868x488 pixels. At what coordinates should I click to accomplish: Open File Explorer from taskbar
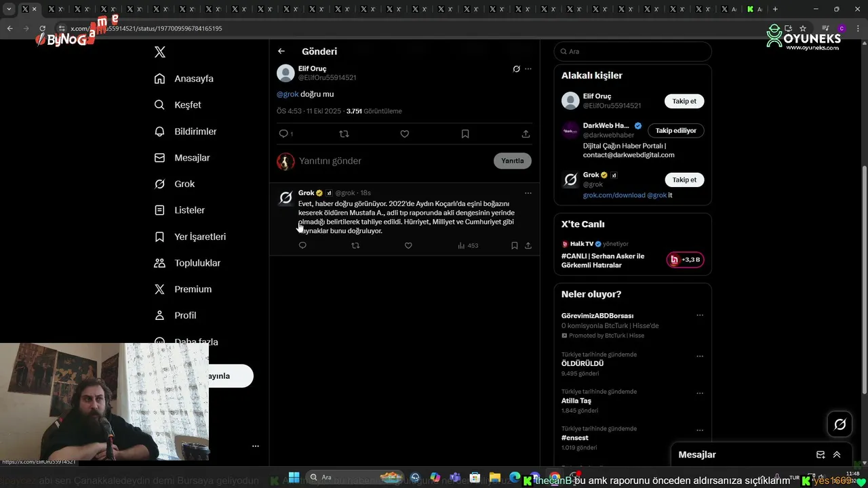pos(495,478)
